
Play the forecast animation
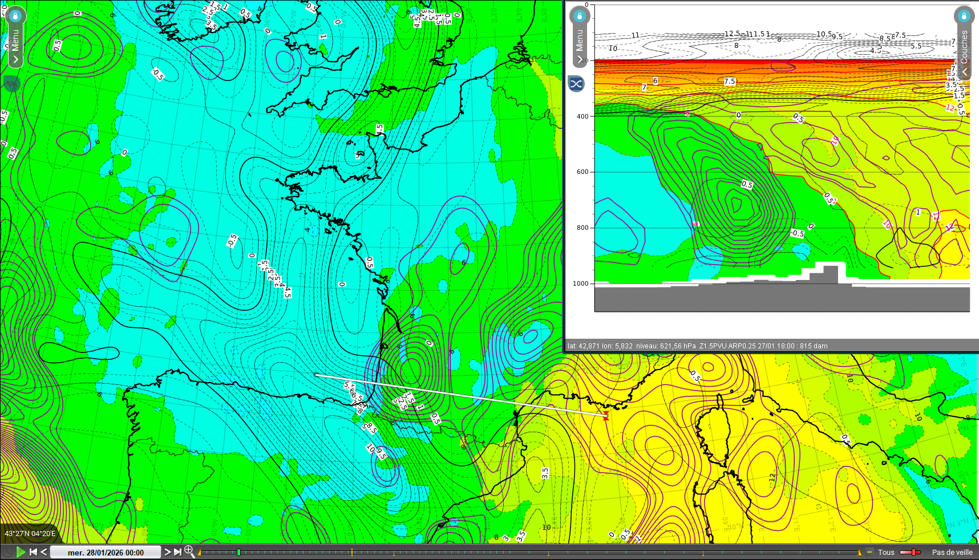pyautogui.click(x=21, y=552)
